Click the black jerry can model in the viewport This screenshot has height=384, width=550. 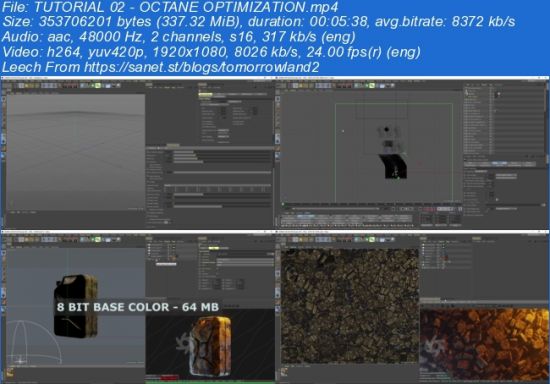[76, 306]
